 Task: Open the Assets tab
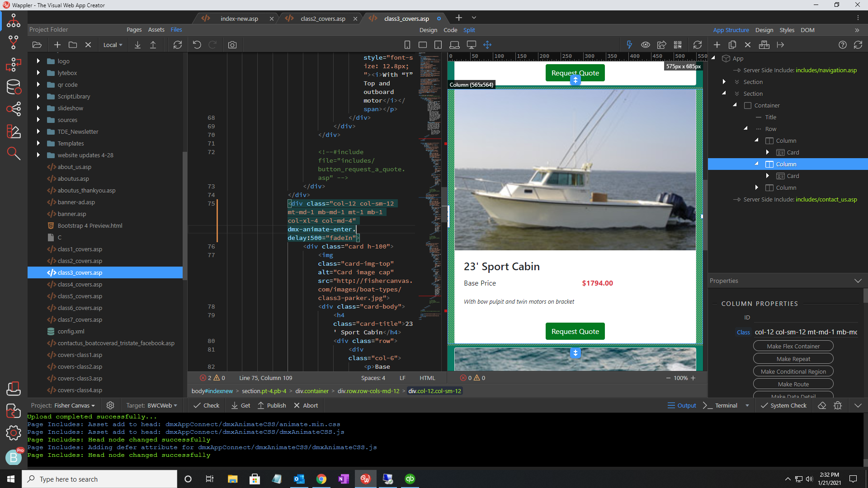click(156, 29)
